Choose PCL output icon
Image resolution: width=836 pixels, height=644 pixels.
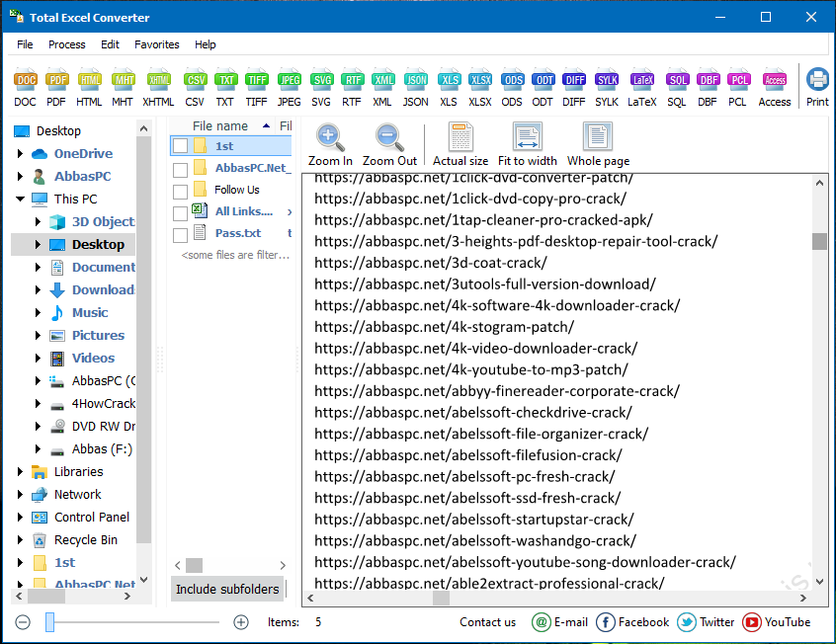coord(738,88)
